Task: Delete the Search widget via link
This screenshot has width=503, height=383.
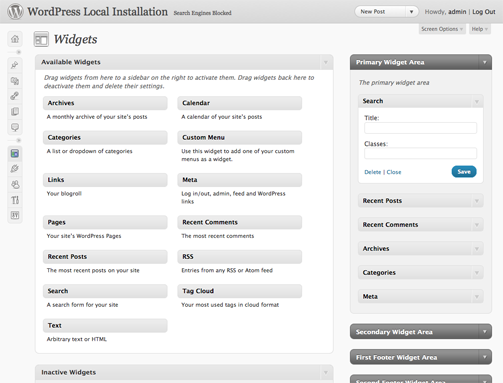Action: point(372,172)
